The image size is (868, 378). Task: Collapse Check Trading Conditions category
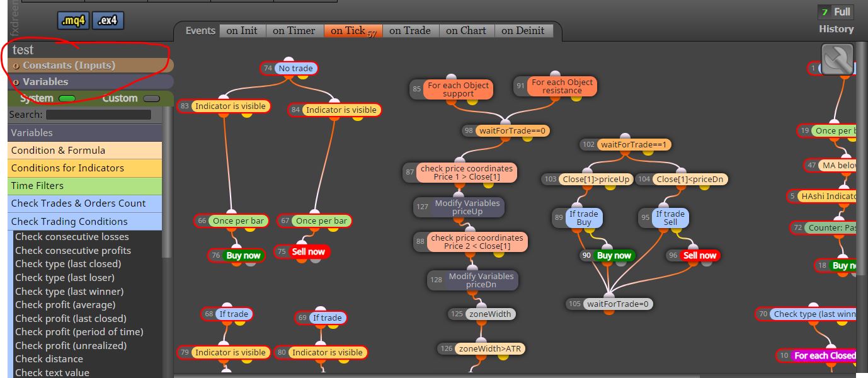point(85,222)
